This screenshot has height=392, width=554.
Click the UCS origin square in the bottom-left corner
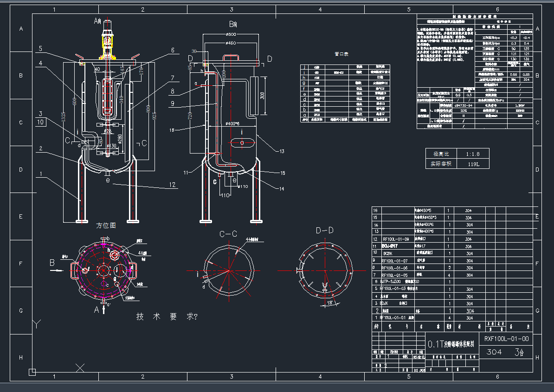coord(32,372)
